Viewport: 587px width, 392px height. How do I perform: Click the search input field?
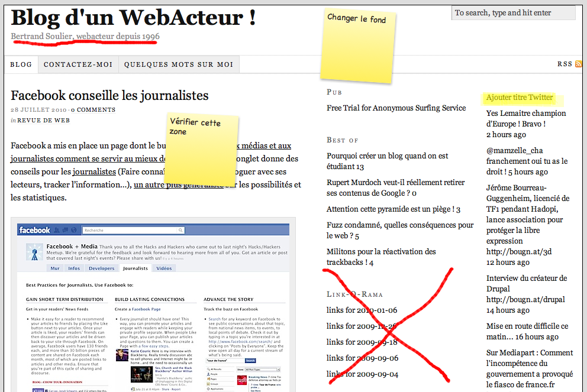tap(513, 12)
